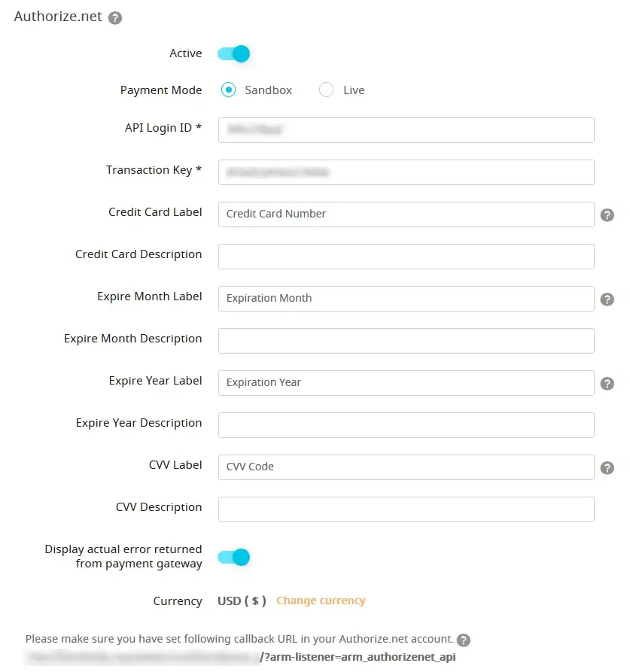
Task: Disable display actual error toggle
Action: tap(233, 558)
